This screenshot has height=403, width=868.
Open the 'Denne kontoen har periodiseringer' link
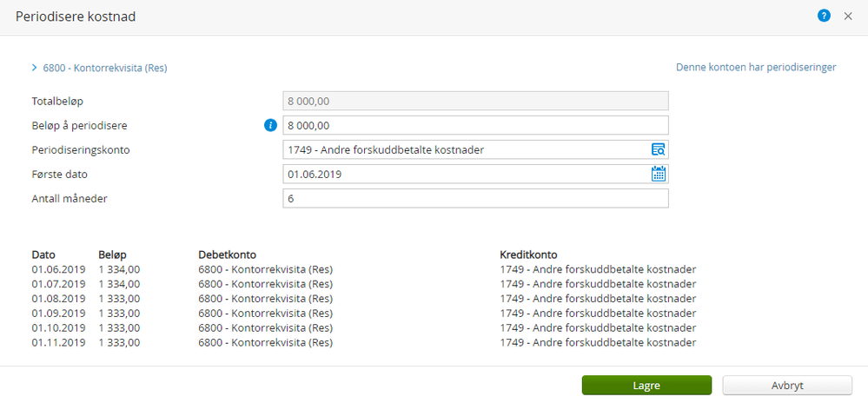pos(756,67)
